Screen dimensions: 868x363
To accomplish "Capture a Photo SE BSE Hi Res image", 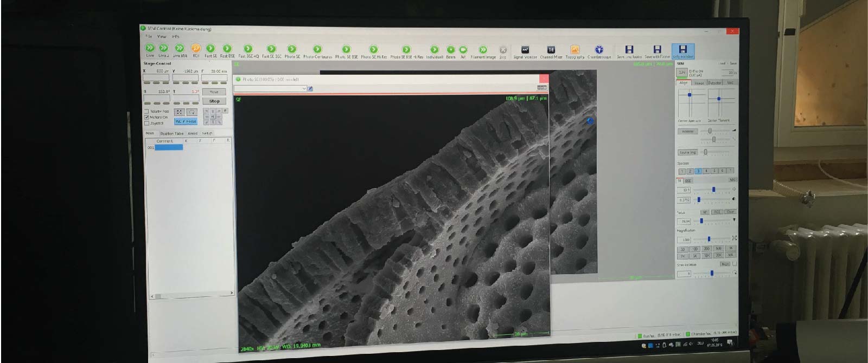I will coord(406,52).
